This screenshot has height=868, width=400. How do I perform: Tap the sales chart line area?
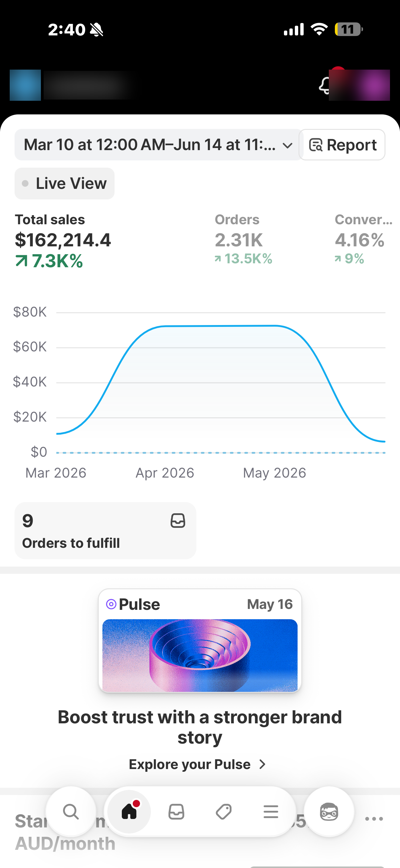point(221,382)
